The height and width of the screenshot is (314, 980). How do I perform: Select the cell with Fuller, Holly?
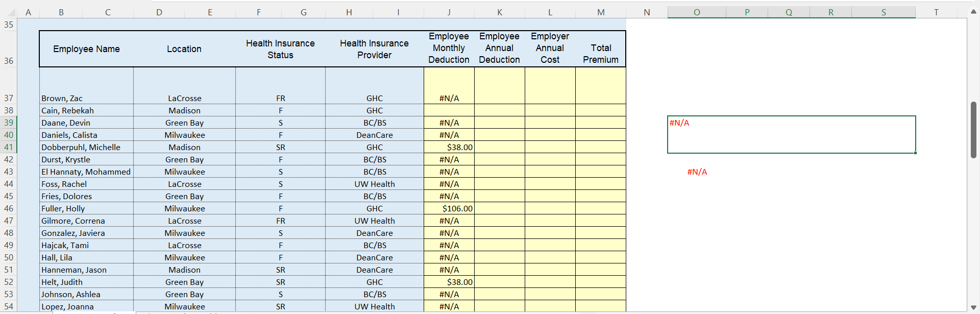coord(86,208)
